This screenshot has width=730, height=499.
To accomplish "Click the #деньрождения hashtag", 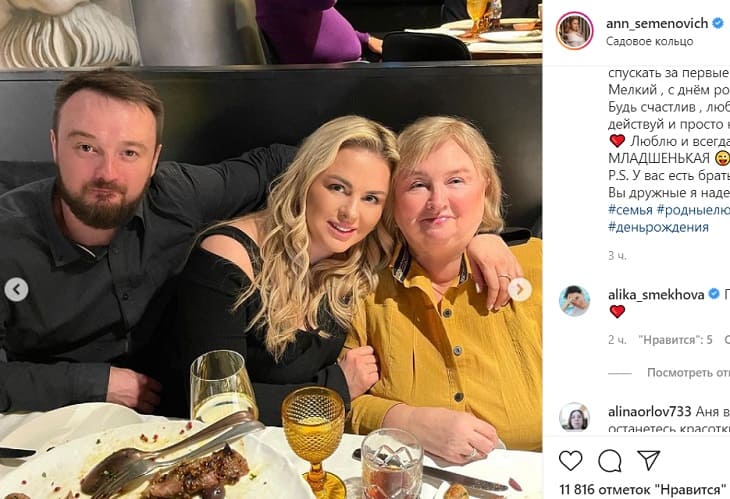I will coord(658,227).
